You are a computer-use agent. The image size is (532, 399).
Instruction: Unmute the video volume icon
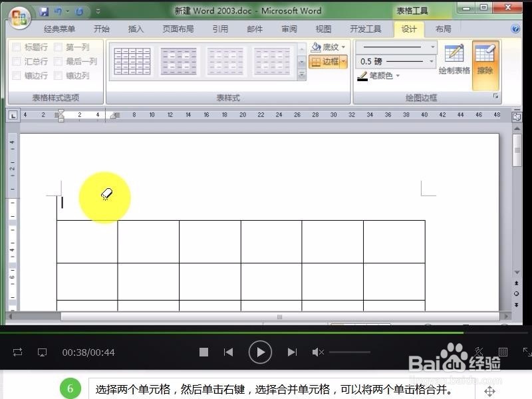tap(318, 352)
